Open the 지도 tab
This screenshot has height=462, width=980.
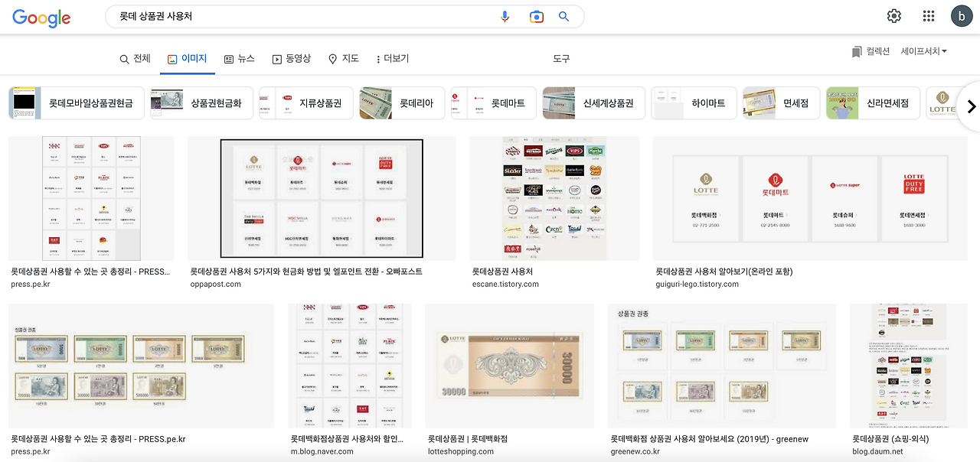[x=343, y=58]
